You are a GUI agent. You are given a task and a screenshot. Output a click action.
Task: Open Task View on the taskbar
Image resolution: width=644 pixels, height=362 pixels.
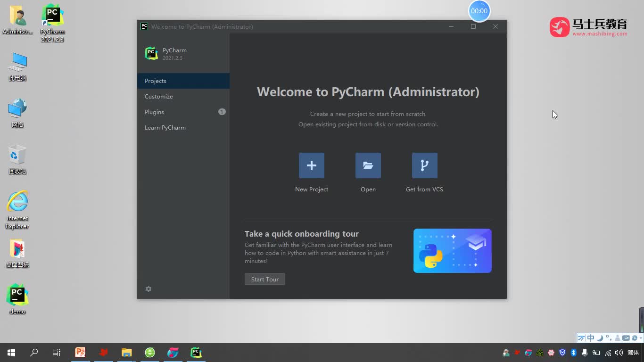(57, 353)
